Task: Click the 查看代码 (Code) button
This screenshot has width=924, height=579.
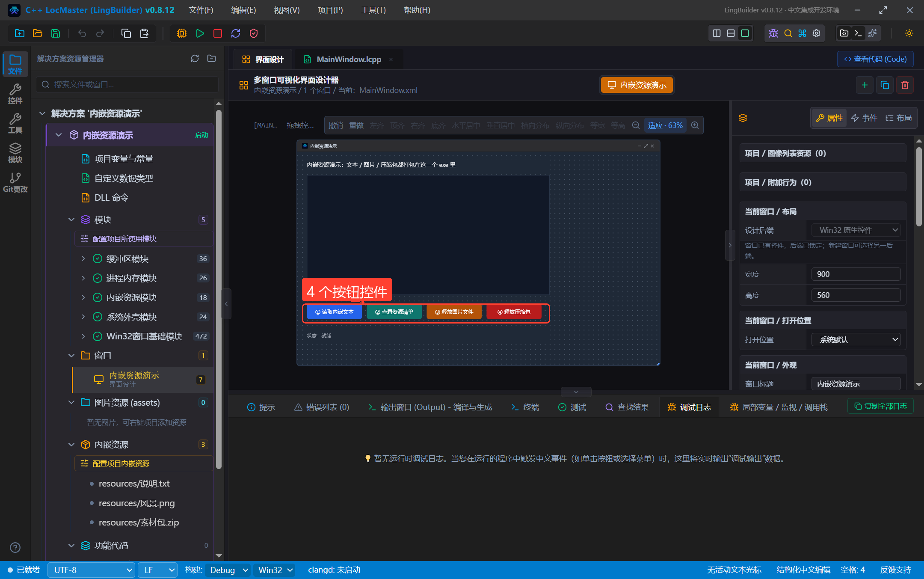Action: tap(875, 59)
